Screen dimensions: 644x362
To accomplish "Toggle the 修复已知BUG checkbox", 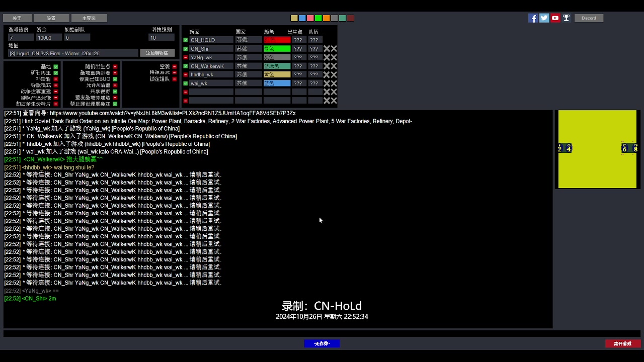I will (x=115, y=79).
